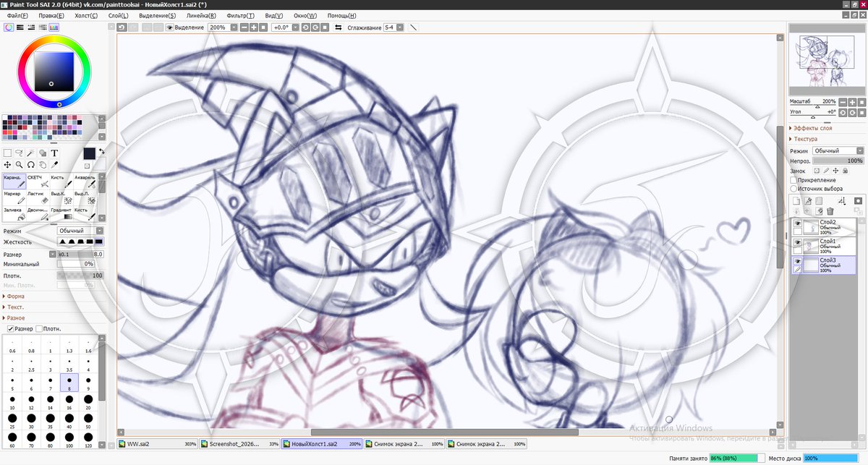Select the lasso selection tool
The width and height of the screenshot is (868, 465).
[x=19, y=153]
